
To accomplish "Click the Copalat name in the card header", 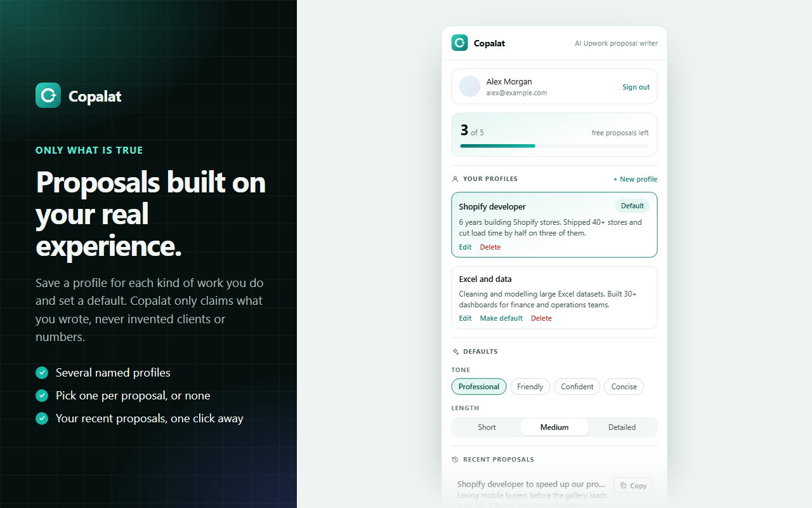I will [489, 43].
